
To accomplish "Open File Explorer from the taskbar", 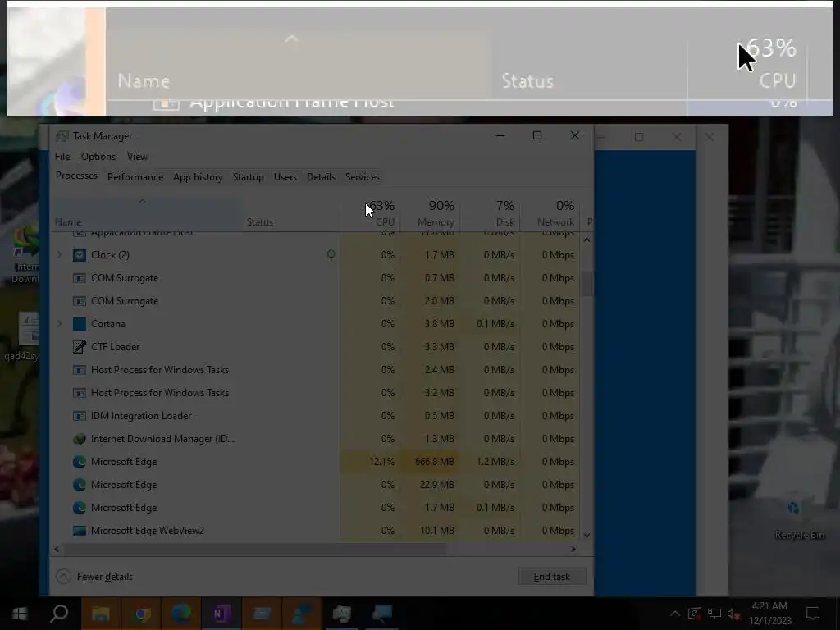I will (x=101, y=614).
